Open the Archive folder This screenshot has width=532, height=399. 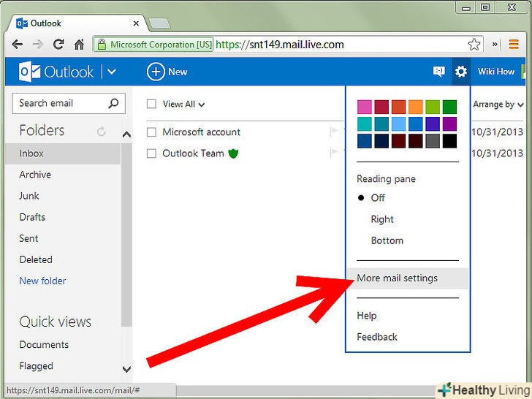(35, 175)
